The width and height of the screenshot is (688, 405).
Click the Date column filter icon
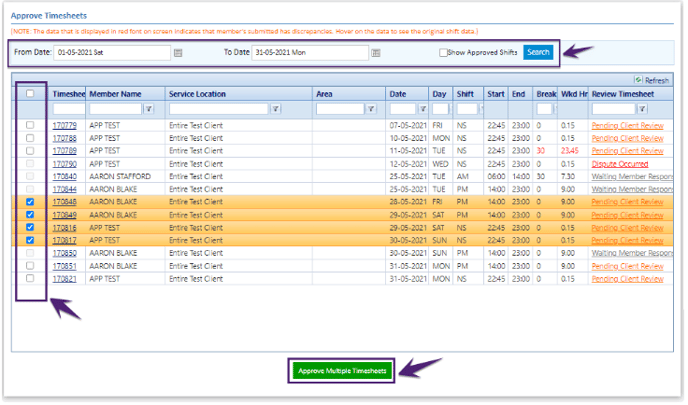[423, 109]
